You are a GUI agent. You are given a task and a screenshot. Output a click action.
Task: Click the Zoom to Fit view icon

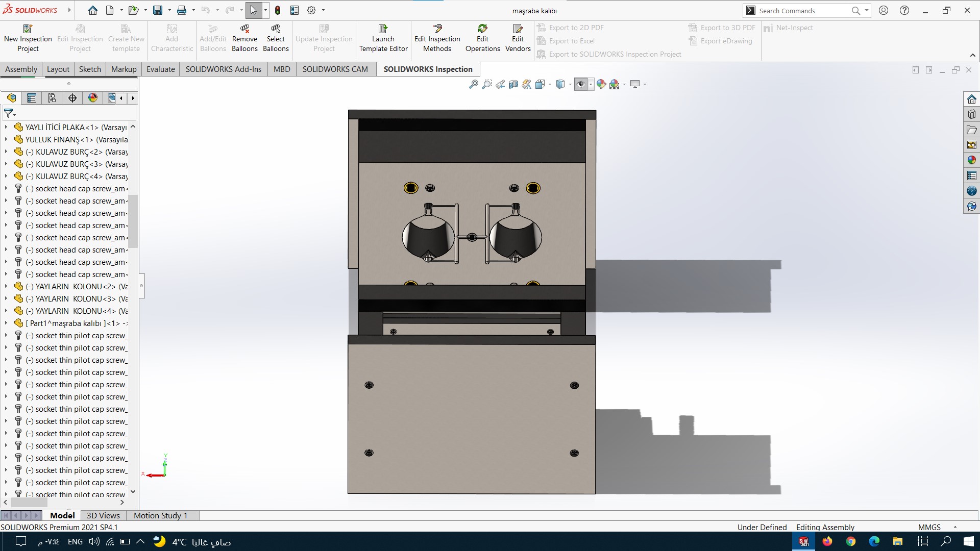pyautogui.click(x=473, y=84)
